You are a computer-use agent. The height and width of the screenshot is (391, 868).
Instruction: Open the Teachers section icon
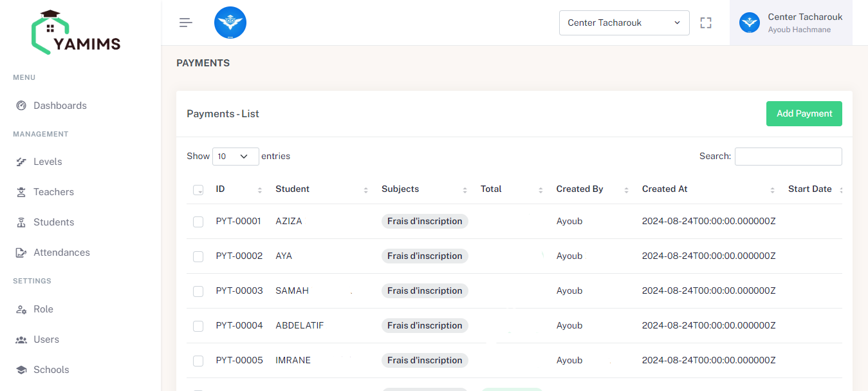[x=21, y=191]
